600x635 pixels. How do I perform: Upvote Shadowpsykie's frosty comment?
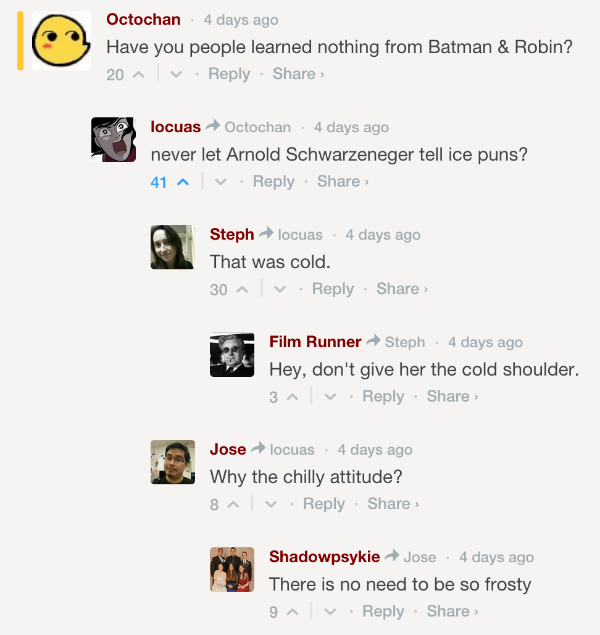(292, 612)
